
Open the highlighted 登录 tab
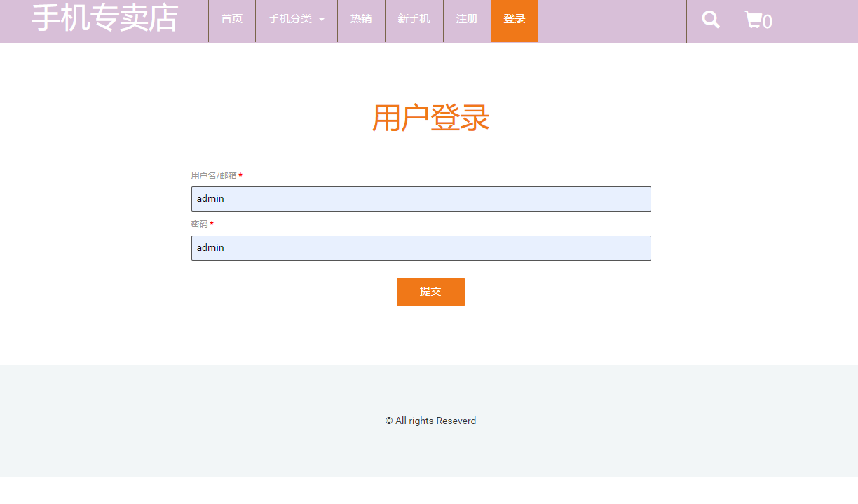click(x=514, y=19)
